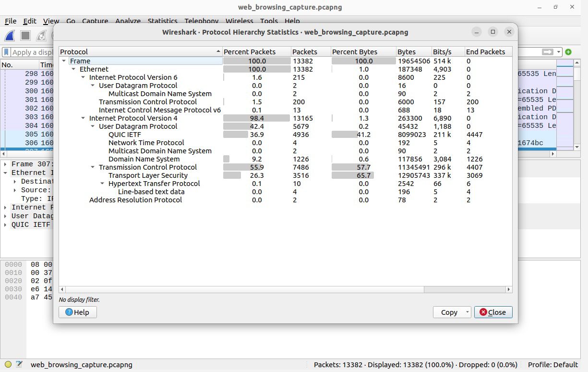Collapse Internet Protocol Version 4 row
Screen dimensions: 588x372
click(83, 118)
